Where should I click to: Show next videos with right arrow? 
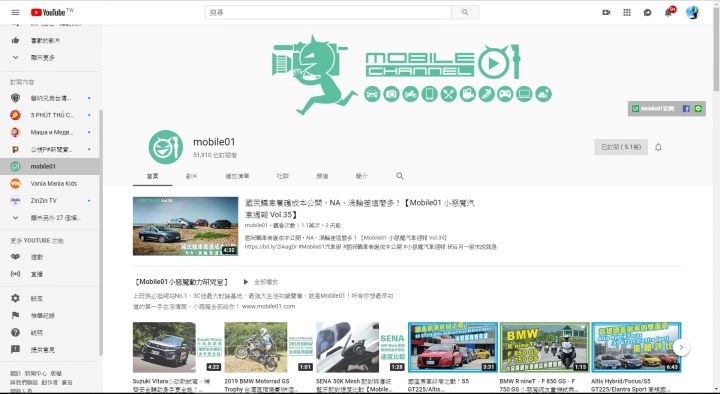[681, 348]
